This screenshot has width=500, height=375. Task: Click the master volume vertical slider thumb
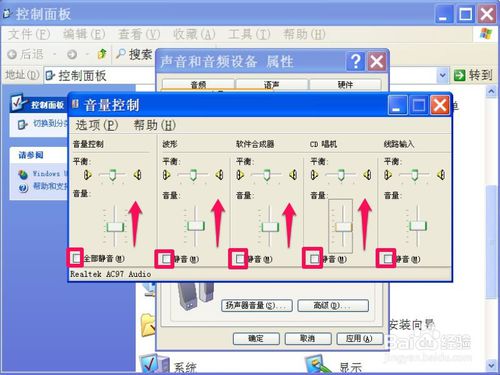click(115, 227)
